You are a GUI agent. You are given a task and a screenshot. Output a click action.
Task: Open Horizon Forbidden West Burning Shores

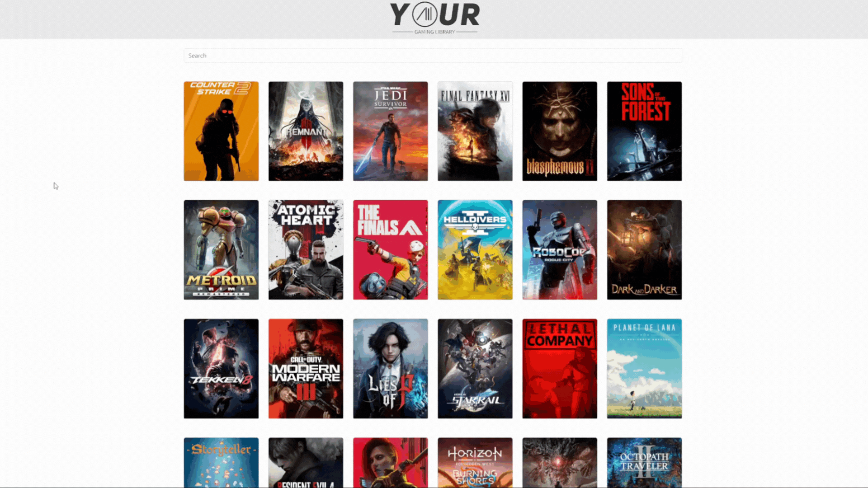(475, 462)
